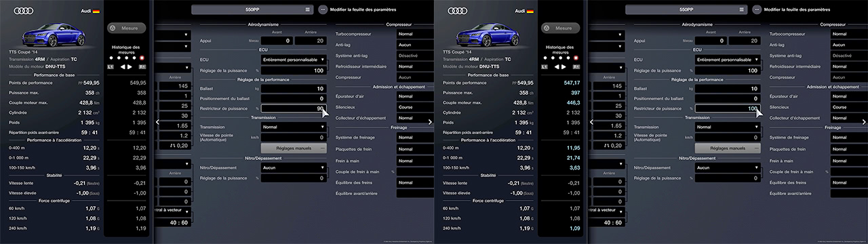Click history value '3,63' for 100-150 km/h
The image size is (868, 244).
pos(574,167)
